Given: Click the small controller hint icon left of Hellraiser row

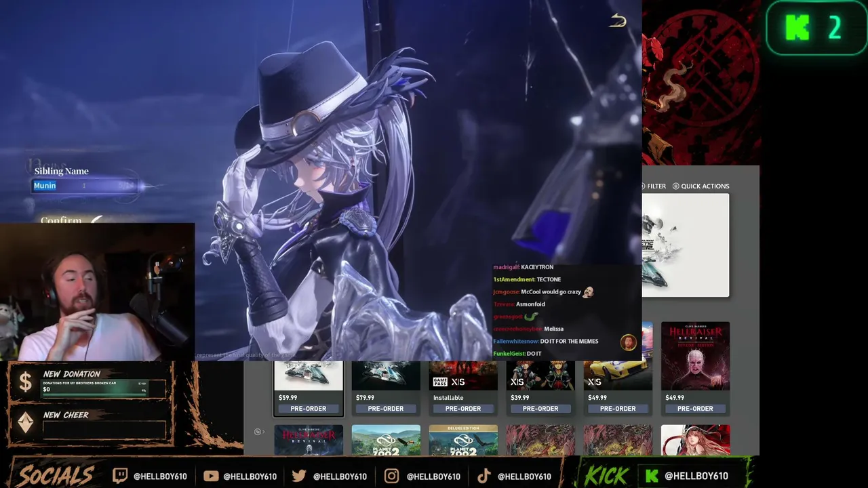Looking at the screenshot, I should click(258, 432).
